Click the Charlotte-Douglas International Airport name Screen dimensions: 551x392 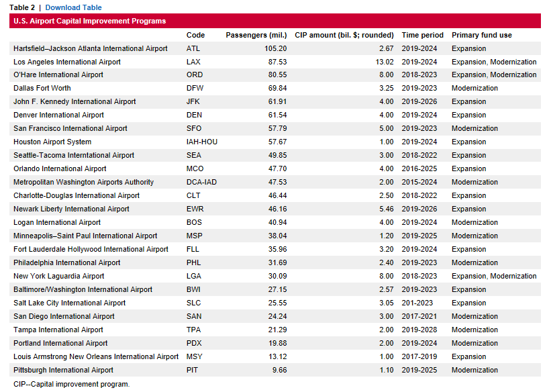tap(77, 195)
